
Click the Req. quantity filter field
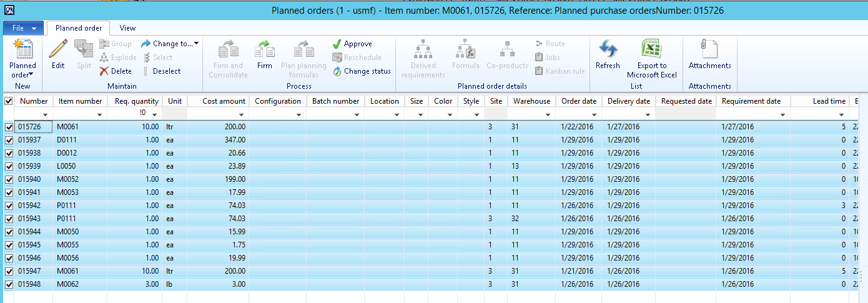click(134, 114)
